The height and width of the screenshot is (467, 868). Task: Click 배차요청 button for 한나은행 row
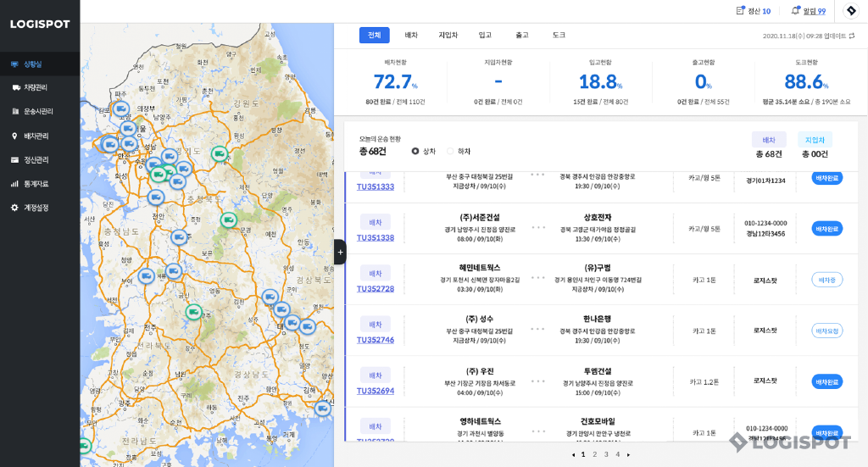(x=826, y=331)
